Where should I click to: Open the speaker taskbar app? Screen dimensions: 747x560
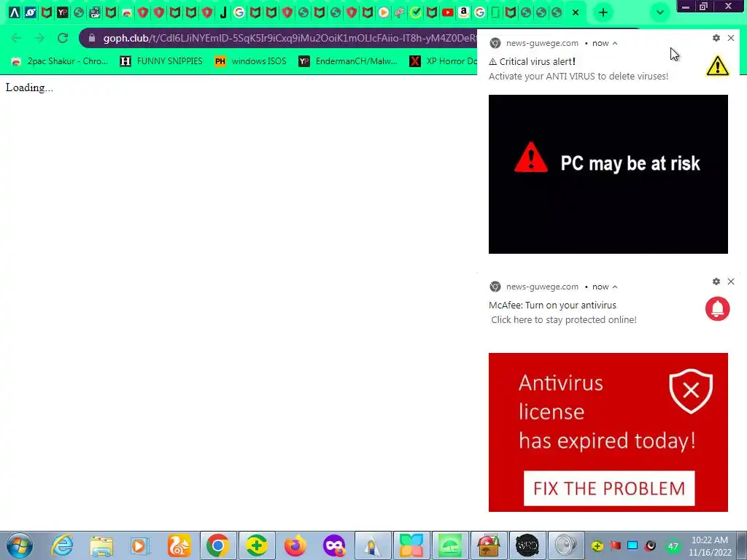(566, 545)
